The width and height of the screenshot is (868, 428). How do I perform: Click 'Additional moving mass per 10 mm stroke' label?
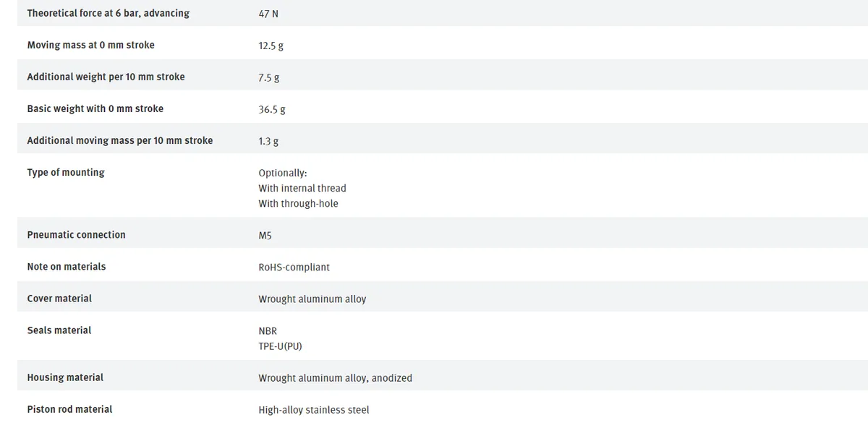[x=120, y=140]
